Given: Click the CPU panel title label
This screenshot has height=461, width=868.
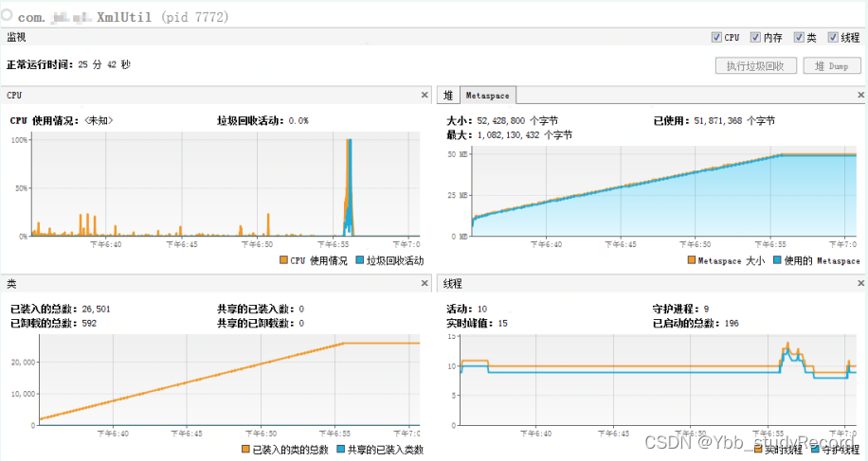Looking at the screenshot, I should [x=14, y=95].
